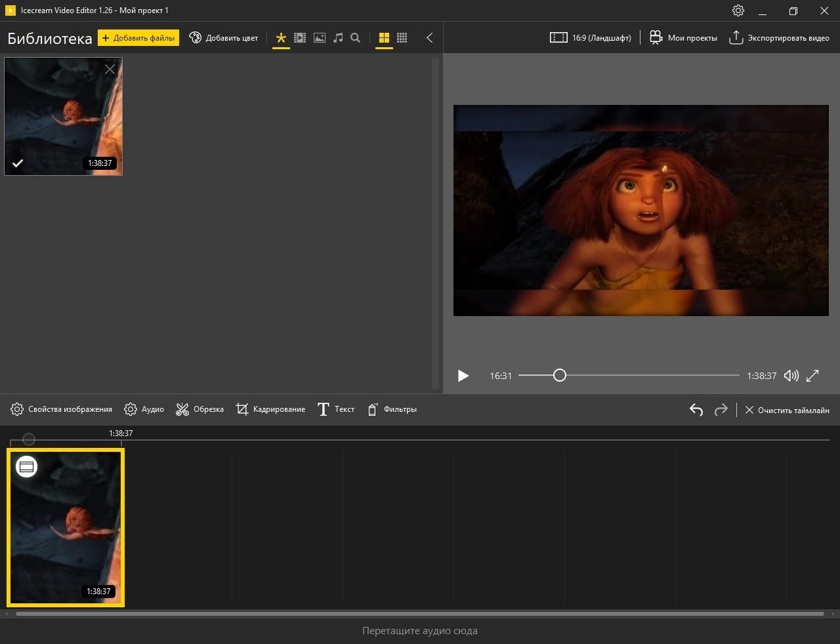
Task: Add Текст to clip
Action: tap(336, 409)
